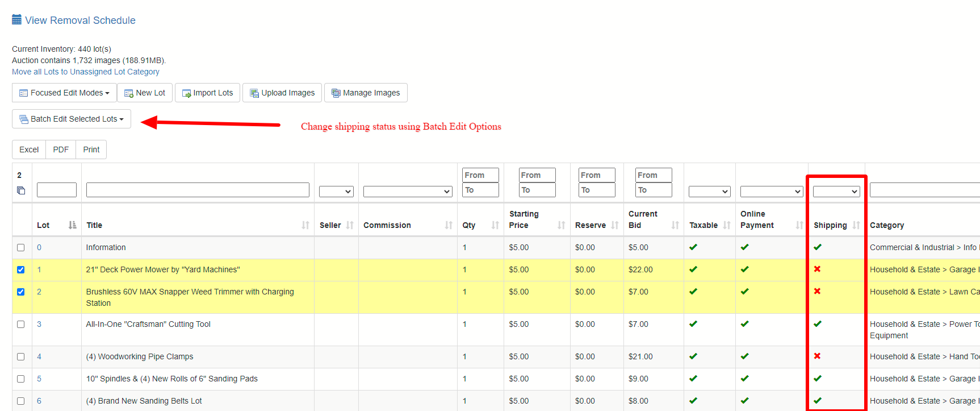The height and width of the screenshot is (411, 980).
Task: Open the Shipping filter dropdown
Action: [836, 192]
